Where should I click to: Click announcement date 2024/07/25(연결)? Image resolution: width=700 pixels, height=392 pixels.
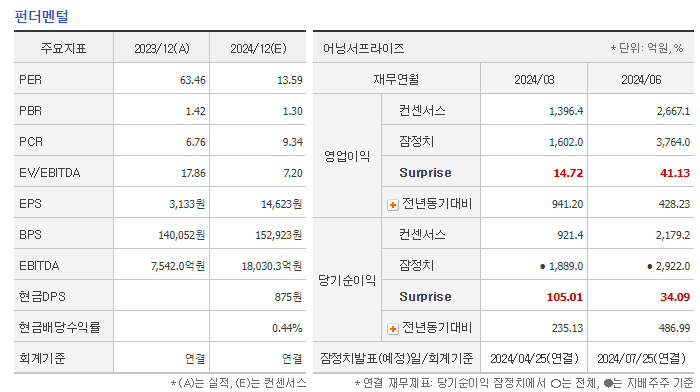642,359
